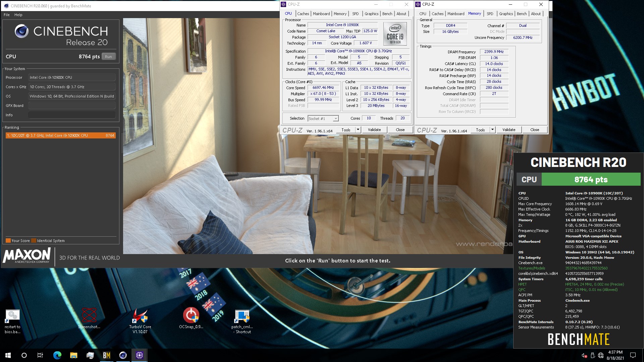
Task: Select CPU tab in right CPU-Z window
Action: [423, 14]
